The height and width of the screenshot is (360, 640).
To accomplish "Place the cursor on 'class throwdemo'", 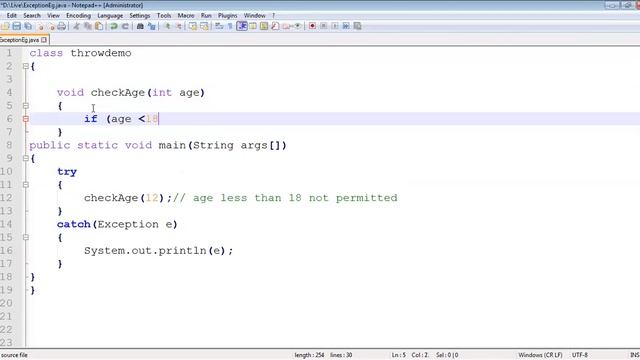I will (x=80, y=53).
